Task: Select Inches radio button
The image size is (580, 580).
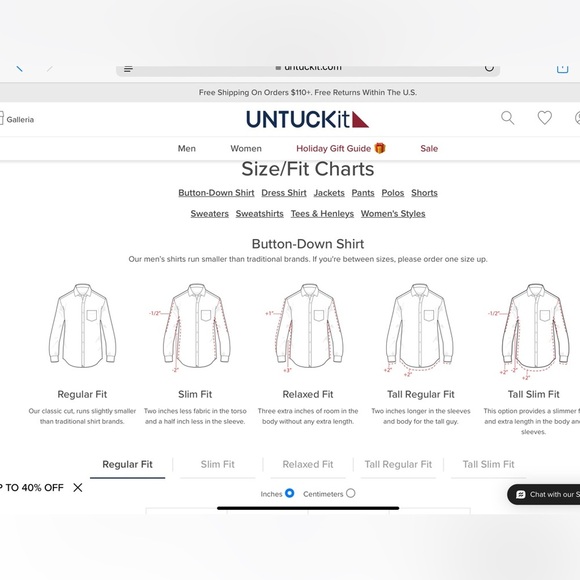Action: coord(290,493)
